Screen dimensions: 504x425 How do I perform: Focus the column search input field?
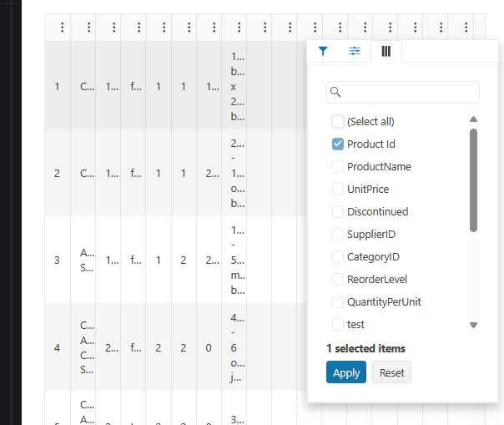403,93
